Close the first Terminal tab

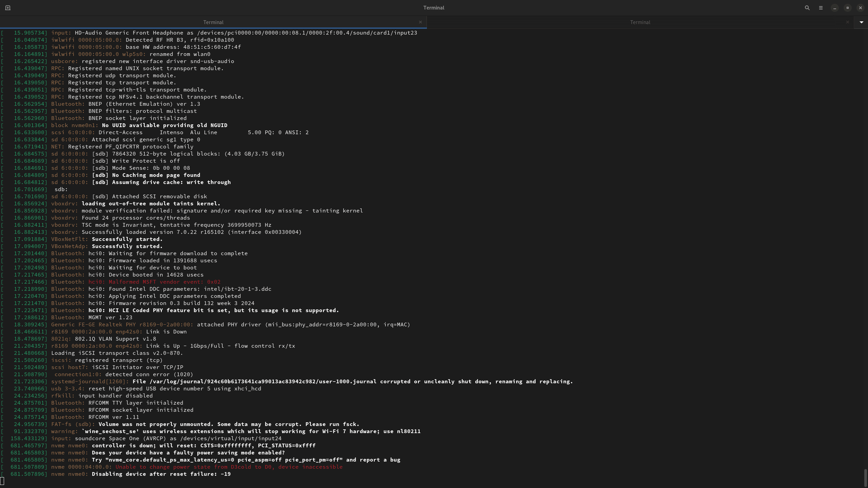pos(420,22)
